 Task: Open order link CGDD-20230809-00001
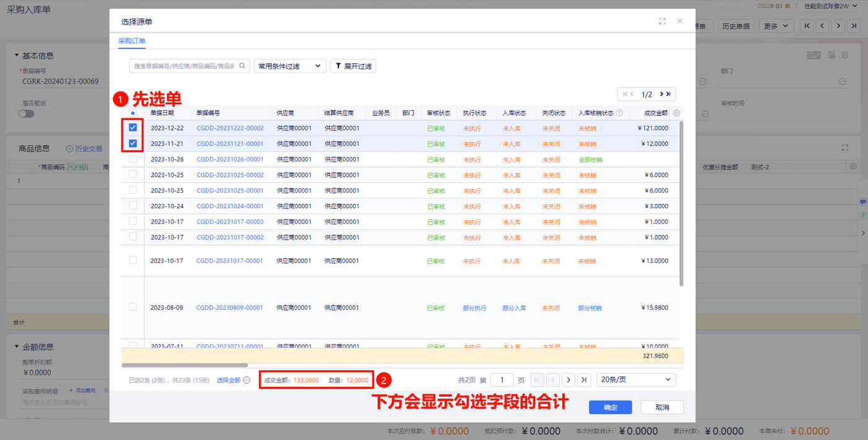pyautogui.click(x=230, y=307)
